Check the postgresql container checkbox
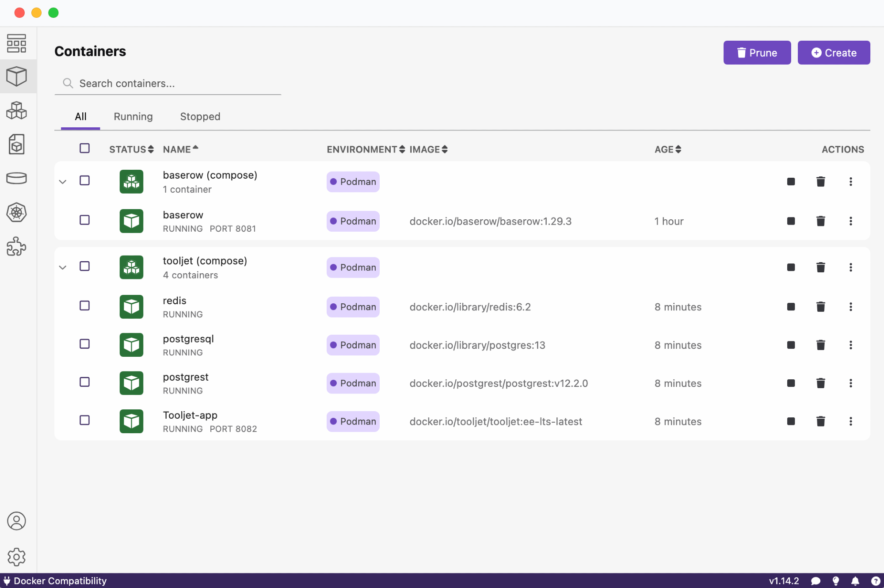 pos(84,344)
